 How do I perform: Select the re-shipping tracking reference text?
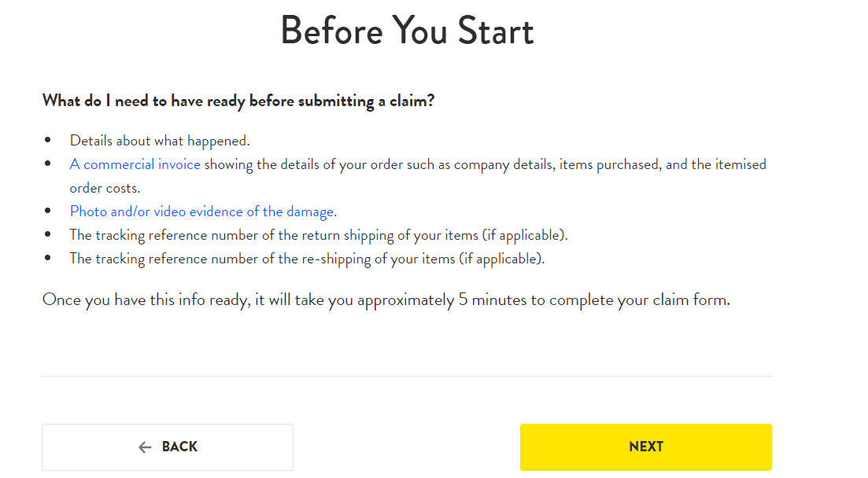pyautogui.click(x=307, y=259)
